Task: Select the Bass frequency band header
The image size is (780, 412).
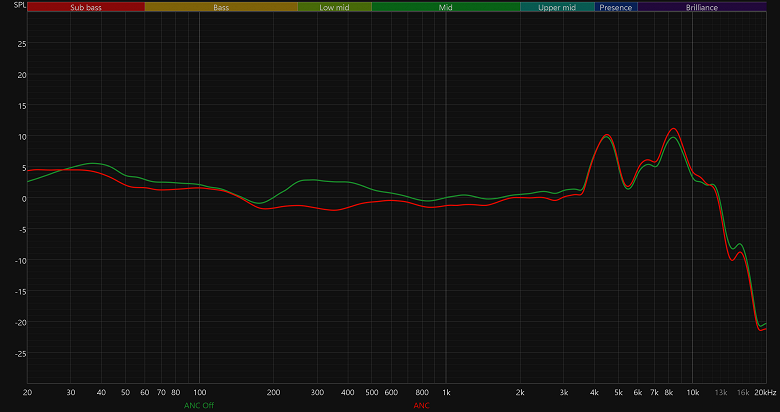Action: [x=221, y=7]
